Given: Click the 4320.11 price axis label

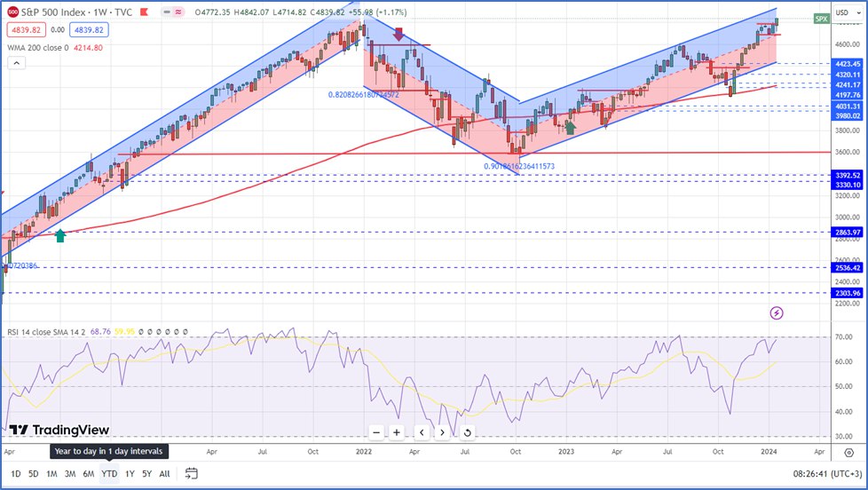Looking at the screenshot, I should coord(848,75).
